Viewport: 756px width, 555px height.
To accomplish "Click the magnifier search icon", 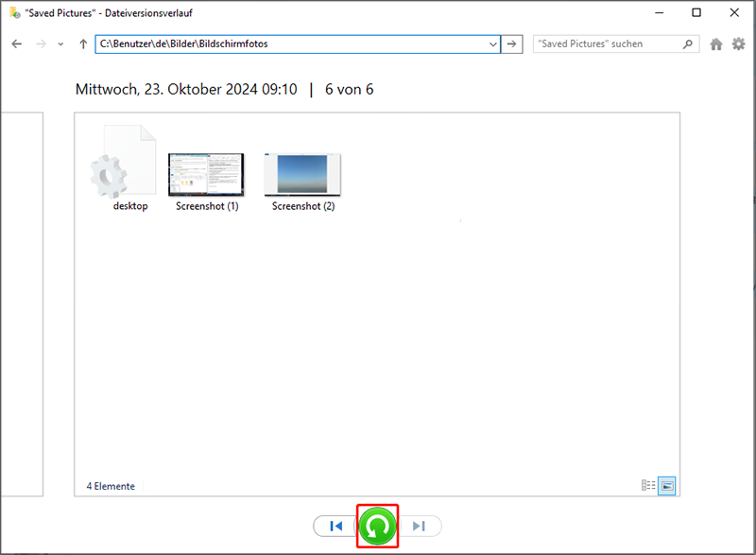I will point(688,43).
